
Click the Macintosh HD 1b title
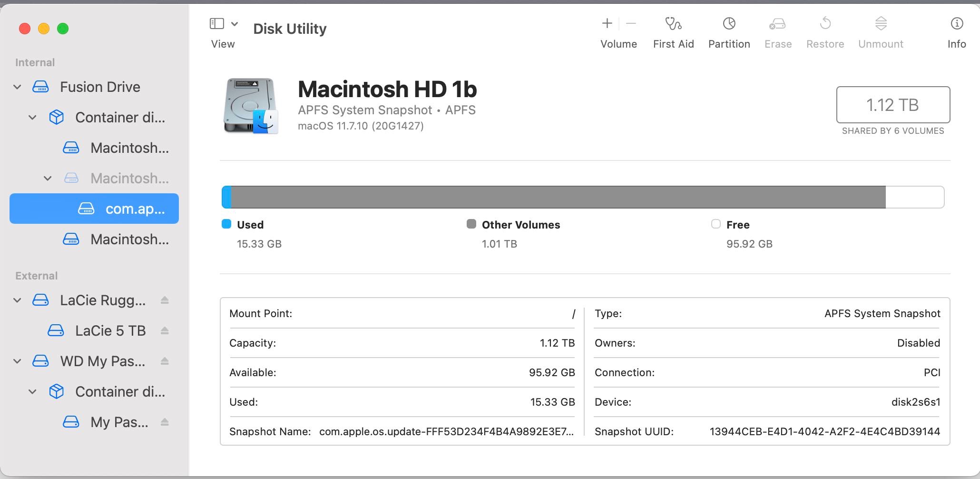click(387, 89)
